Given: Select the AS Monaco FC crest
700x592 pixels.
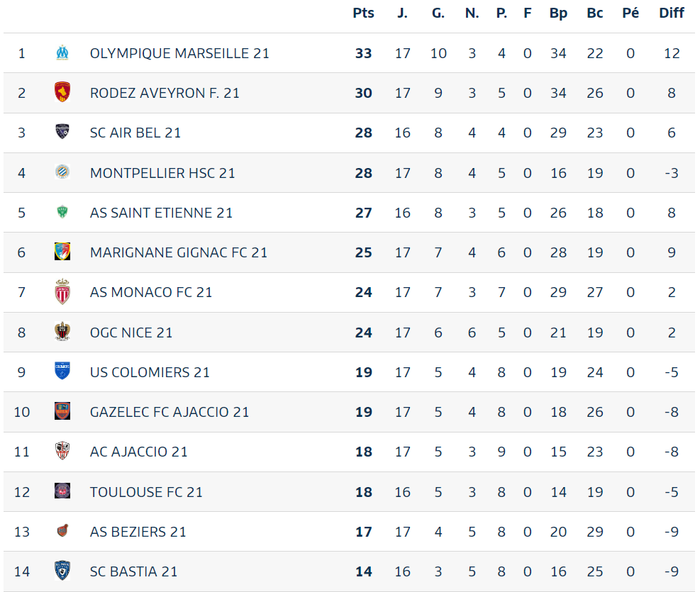Looking at the screenshot, I should tap(62, 291).
